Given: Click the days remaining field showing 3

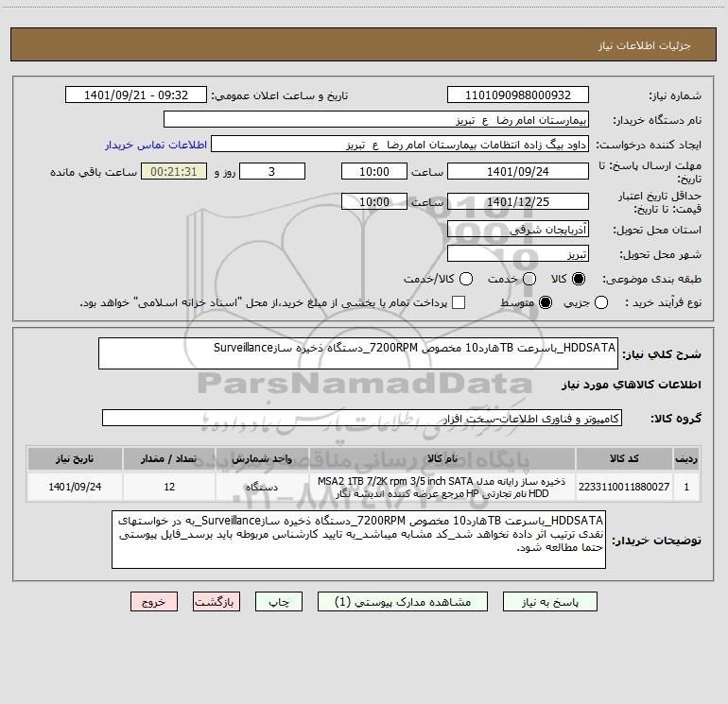Looking at the screenshot, I should coord(272,171).
